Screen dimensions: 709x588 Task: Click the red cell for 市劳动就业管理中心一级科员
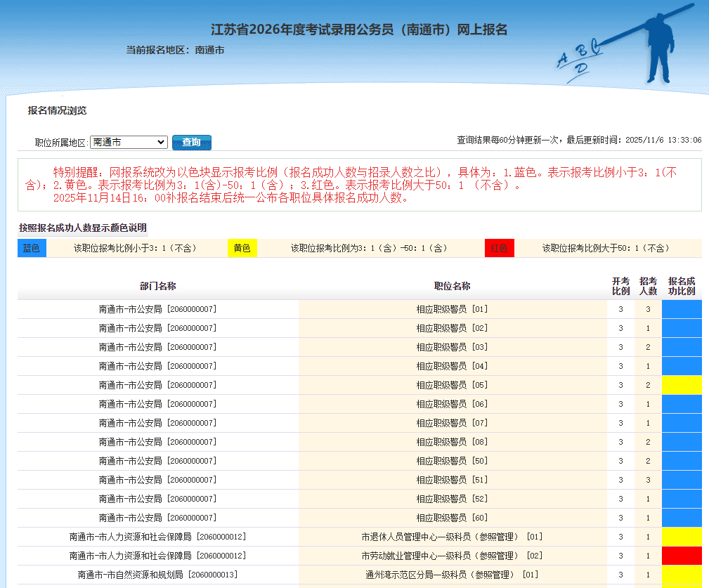click(x=680, y=555)
